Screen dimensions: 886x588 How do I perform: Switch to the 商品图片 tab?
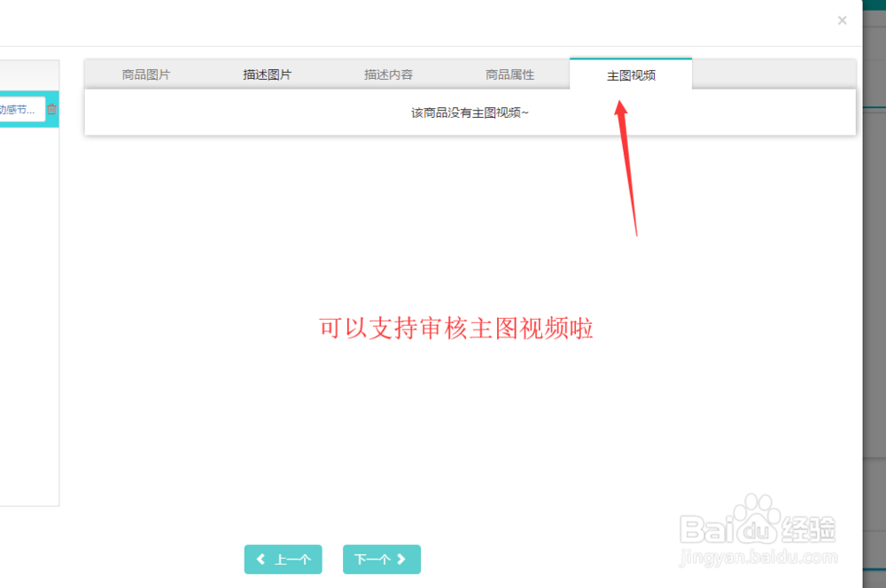[x=145, y=74]
